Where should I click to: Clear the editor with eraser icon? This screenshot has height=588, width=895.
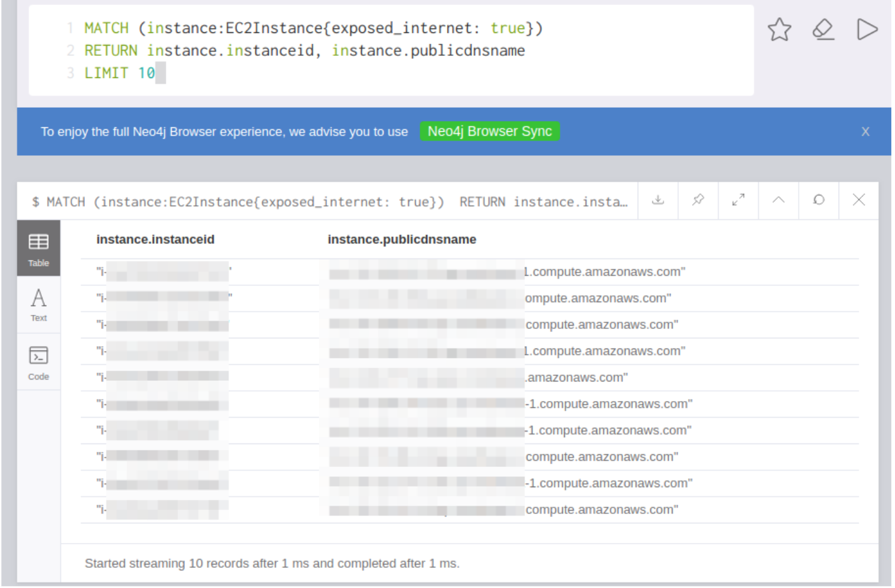point(823,30)
